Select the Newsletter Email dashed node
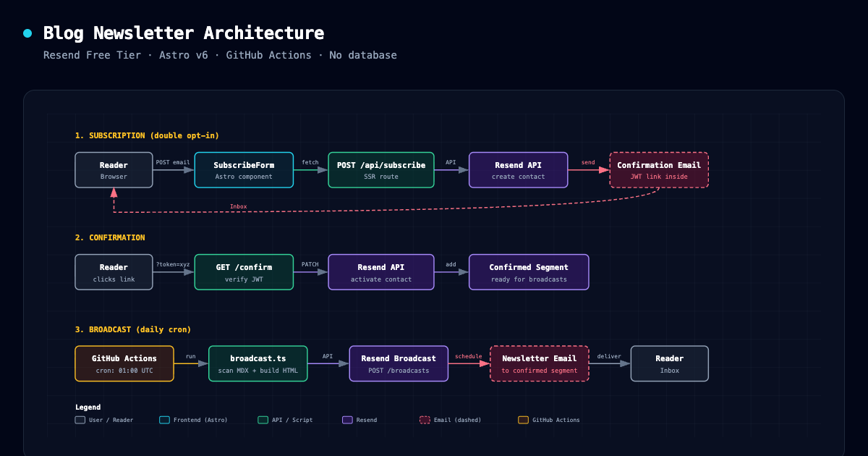Screen dimensions: 868x456 click(x=540, y=363)
